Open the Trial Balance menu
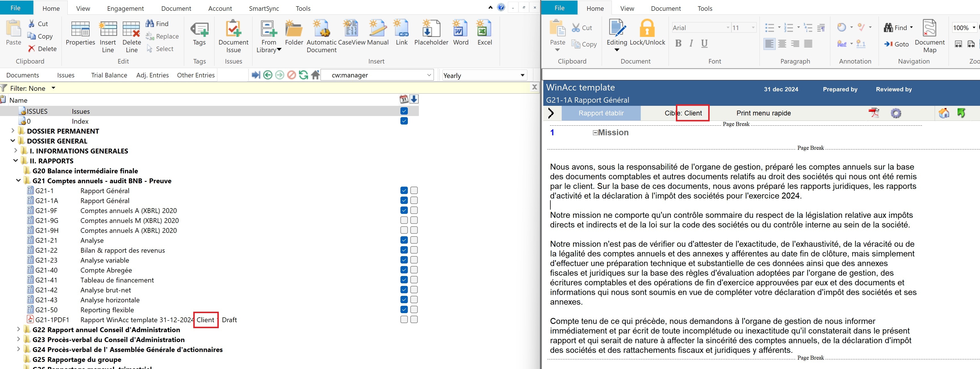The image size is (980, 369). (109, 75)
